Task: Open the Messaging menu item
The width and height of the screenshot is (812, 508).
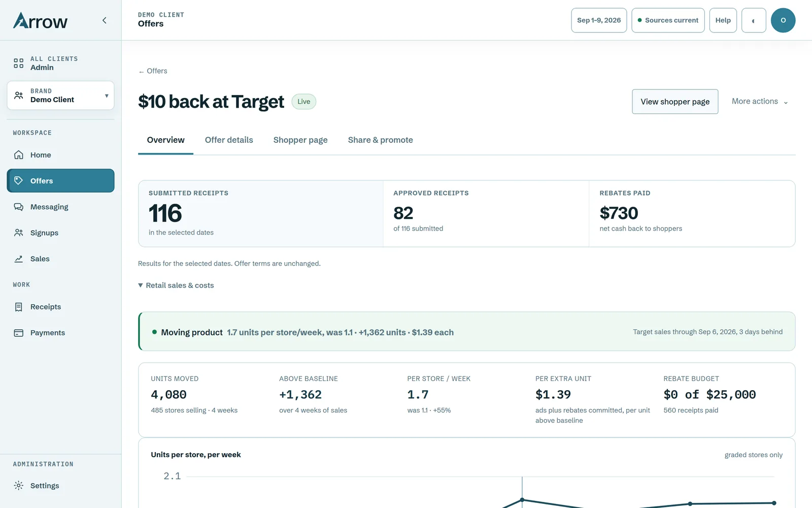Action: [x=60, y=207]
